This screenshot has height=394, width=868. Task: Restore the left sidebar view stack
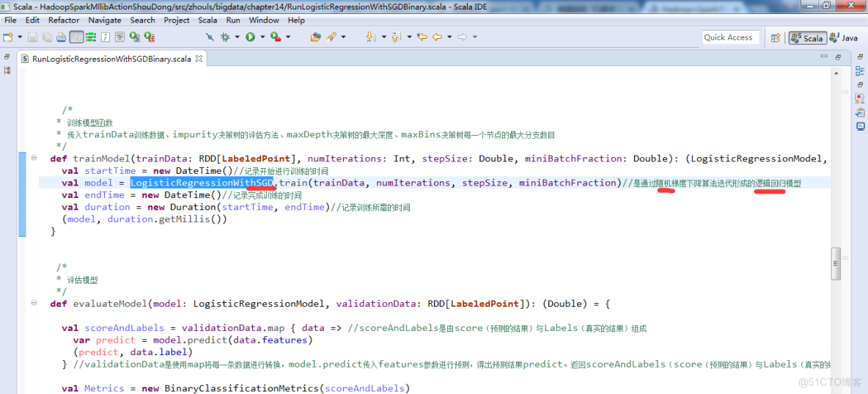pos(7,56)
